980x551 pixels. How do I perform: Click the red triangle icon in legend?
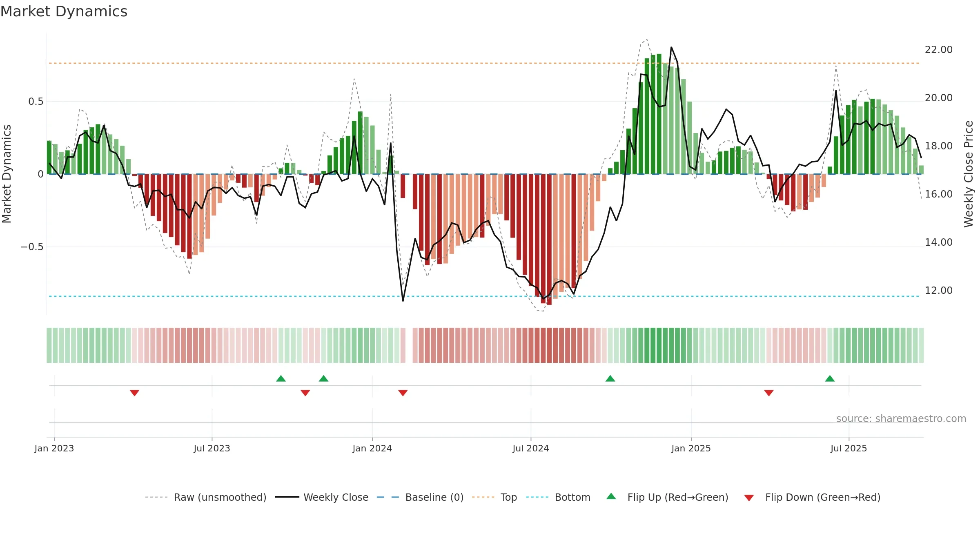tap(749, 498)
